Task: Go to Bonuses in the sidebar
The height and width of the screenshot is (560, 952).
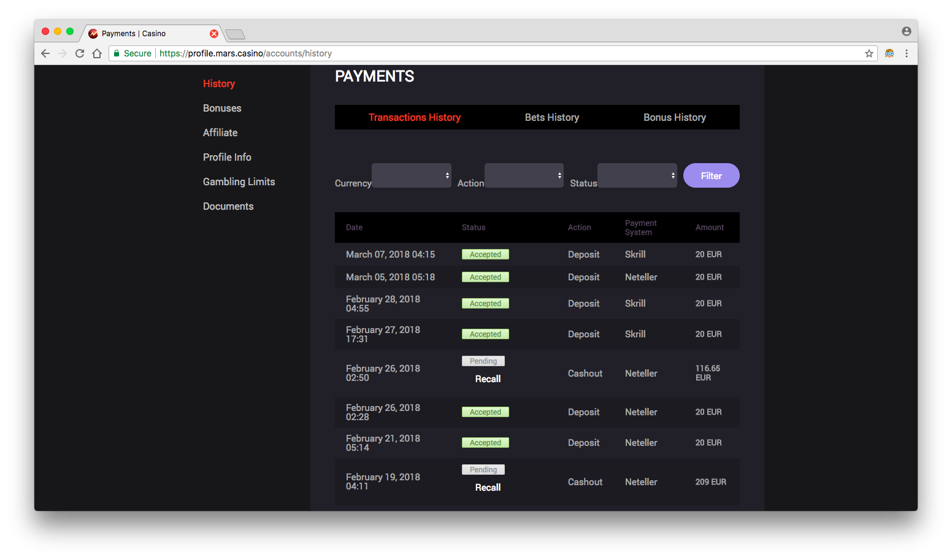Action: pyautogui.click(x=222, y=108)
